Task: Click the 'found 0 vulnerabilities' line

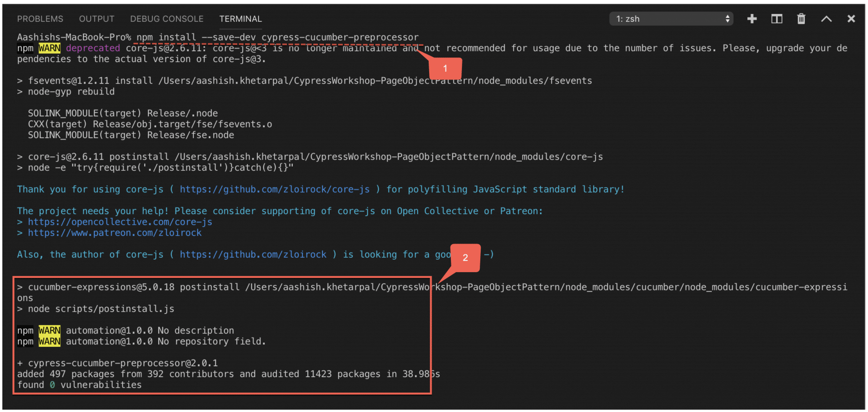Action: click(80, 385)
